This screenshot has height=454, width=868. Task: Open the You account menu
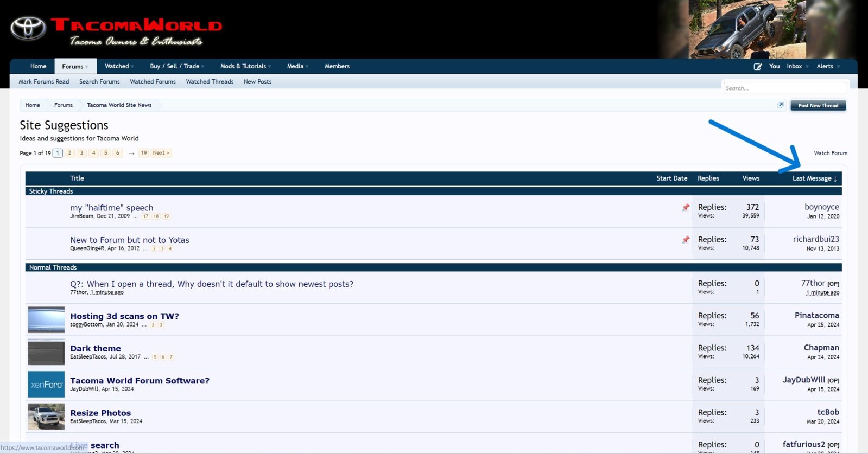point(774,66)
